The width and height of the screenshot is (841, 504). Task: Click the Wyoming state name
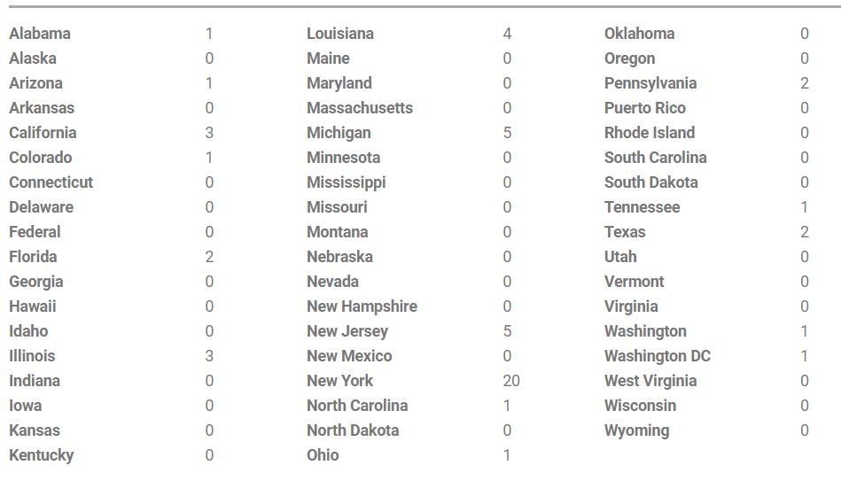(x=636, y=430)
